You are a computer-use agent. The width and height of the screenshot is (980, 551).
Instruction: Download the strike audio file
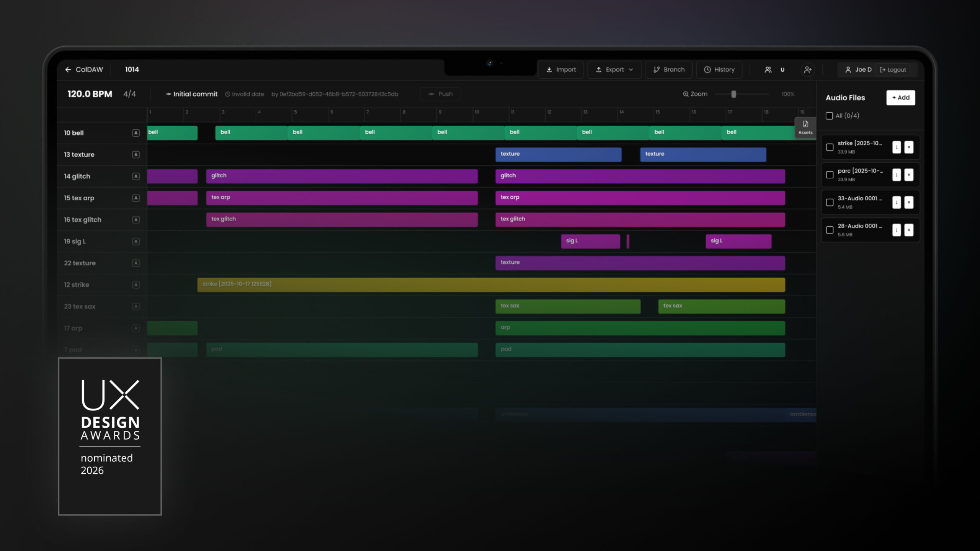pyautogui.click(x=897, y=147)
